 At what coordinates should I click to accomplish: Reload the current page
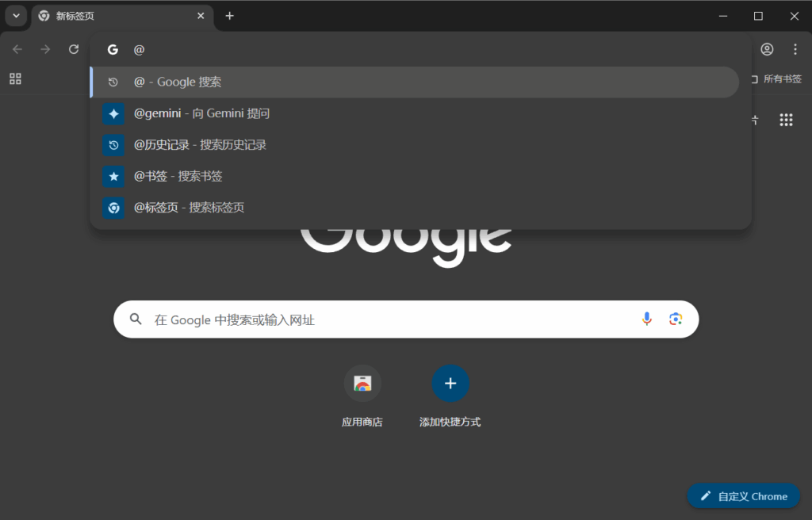click(x=74, y=49)
